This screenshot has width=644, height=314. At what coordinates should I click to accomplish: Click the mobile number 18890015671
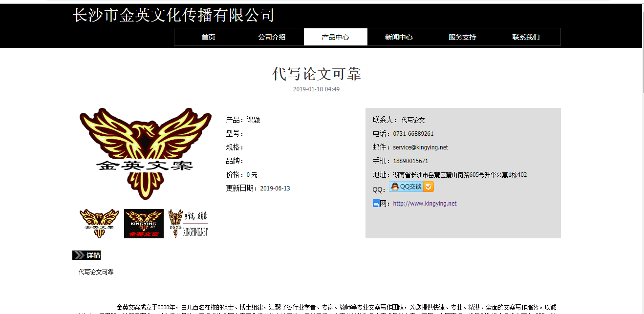click(x=410, y=161)
